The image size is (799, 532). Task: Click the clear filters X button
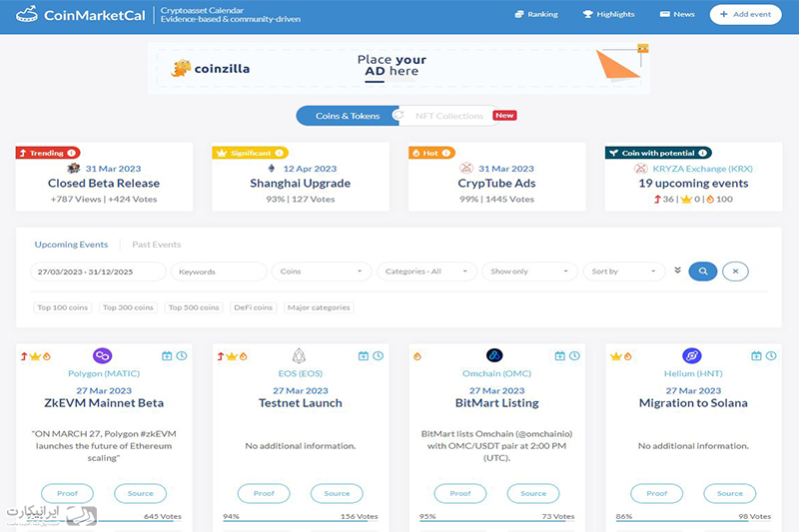pyautogui.click(x=735, y=271)
